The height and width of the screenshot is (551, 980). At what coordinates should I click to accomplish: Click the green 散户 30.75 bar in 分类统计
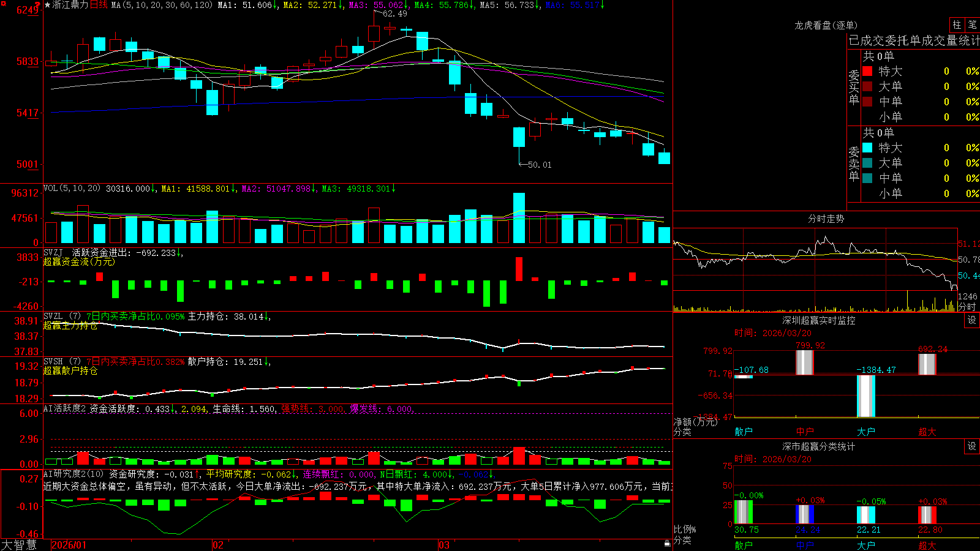tap(744, 512)
